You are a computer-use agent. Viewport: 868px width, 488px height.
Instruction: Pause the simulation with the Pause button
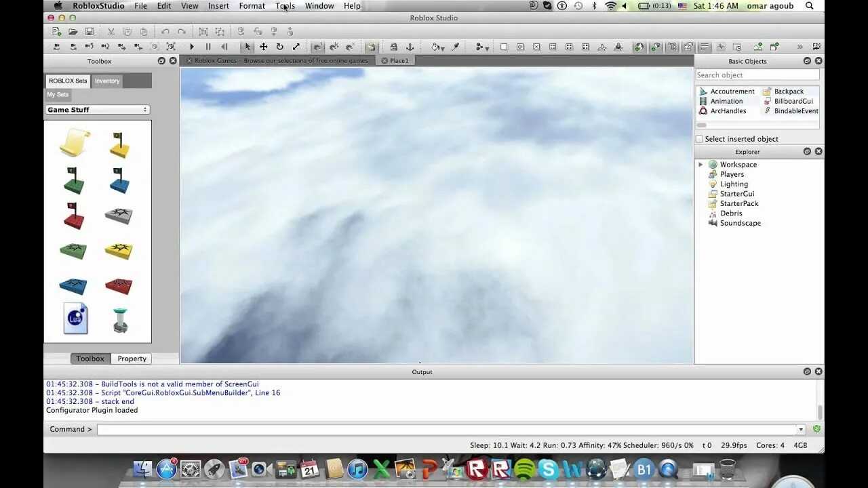[208, 47]
